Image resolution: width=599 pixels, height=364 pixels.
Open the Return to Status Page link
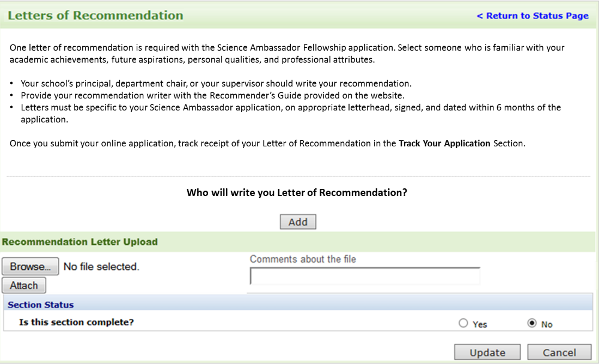[x=532, y=16]
